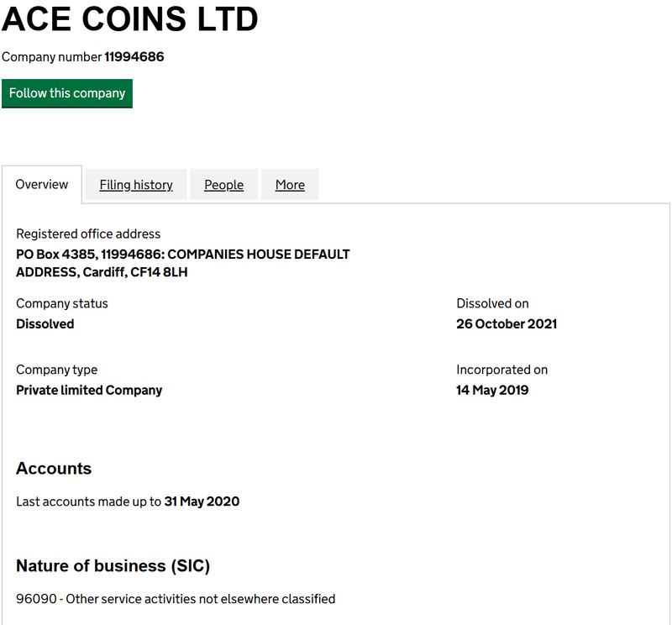Click the Company status label

(62, 303)
